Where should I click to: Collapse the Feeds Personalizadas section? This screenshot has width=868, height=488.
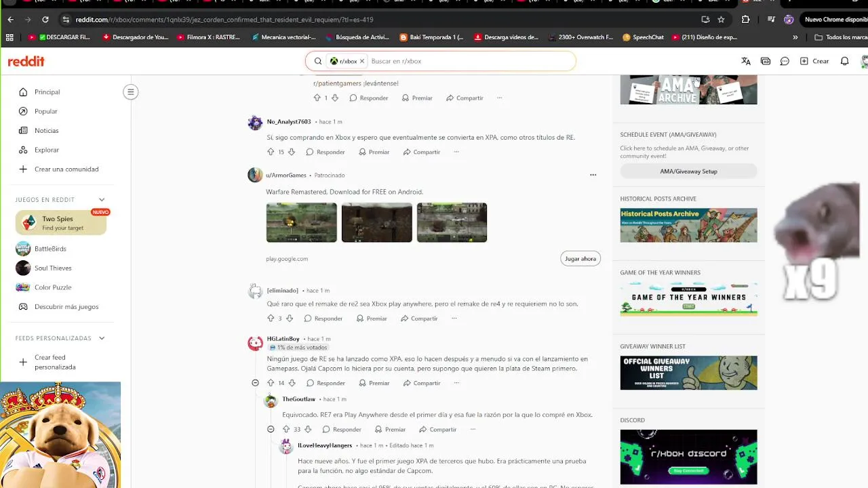click(x=102, y=338)
